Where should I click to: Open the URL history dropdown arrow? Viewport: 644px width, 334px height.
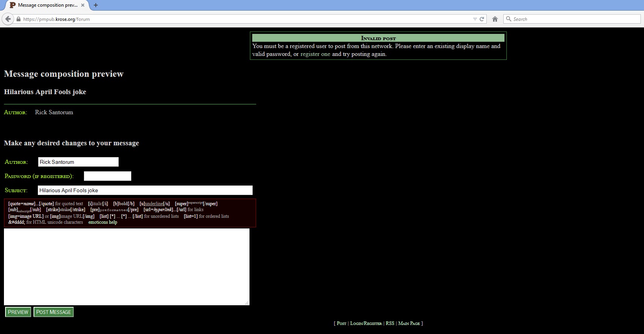[x=475, y=19]
